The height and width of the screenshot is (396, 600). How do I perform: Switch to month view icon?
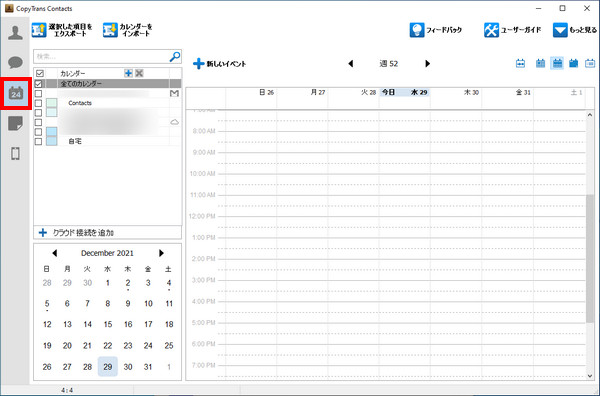pos(573,63)
